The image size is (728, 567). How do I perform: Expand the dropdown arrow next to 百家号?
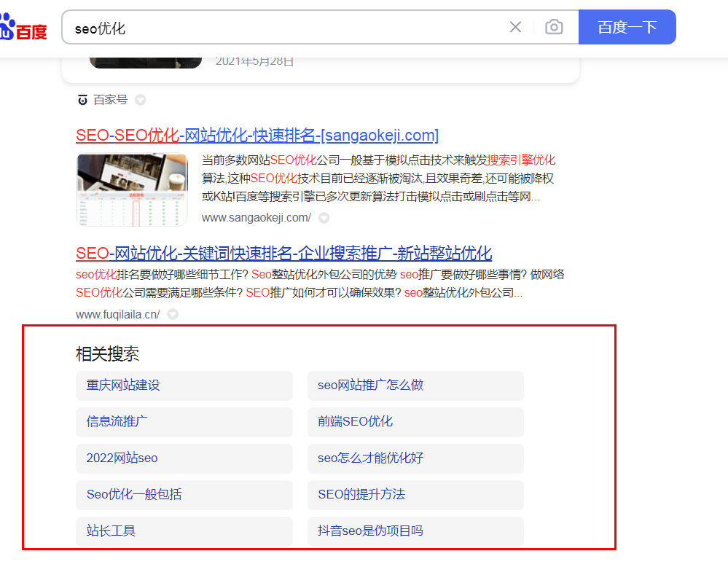click(140, 100)
